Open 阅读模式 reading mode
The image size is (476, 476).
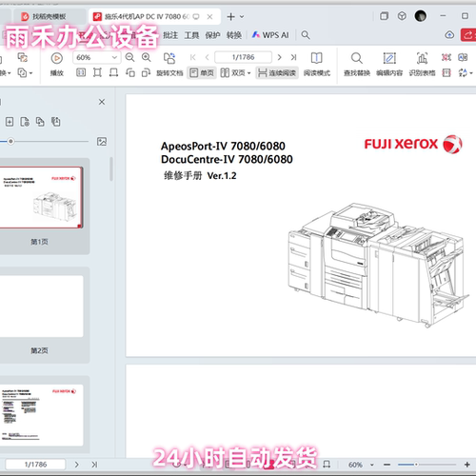click(x=317, y=65)
